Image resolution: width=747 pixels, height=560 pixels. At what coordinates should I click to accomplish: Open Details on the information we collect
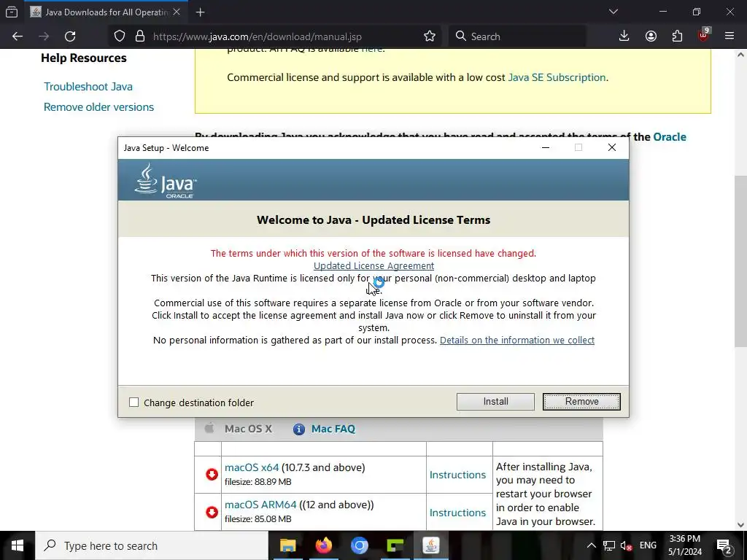(x=517, y=340)
